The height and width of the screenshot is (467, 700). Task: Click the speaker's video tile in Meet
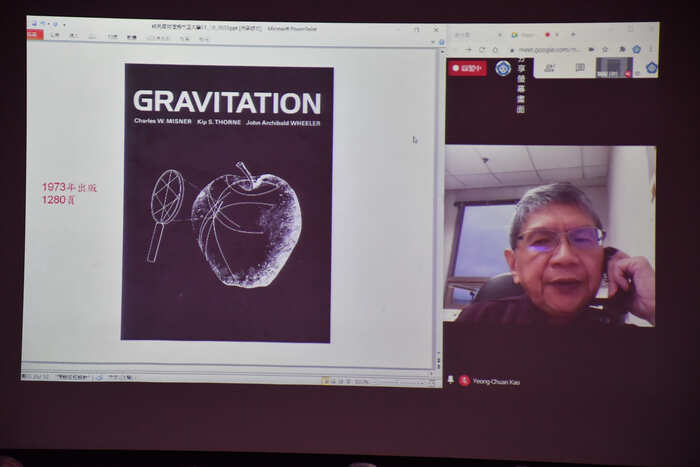(x=550, y=235)
